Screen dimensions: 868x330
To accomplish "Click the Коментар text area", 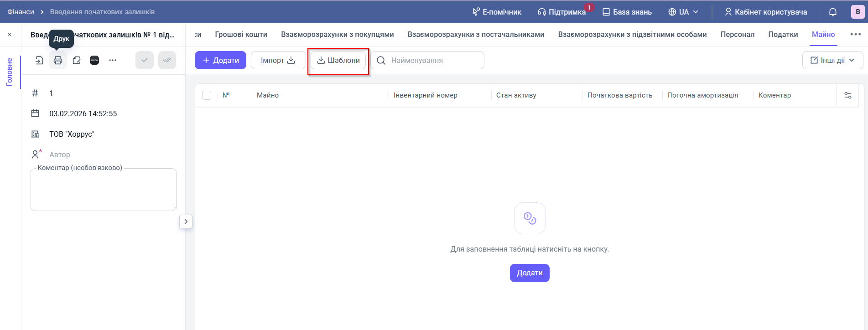I will point(104,190).
